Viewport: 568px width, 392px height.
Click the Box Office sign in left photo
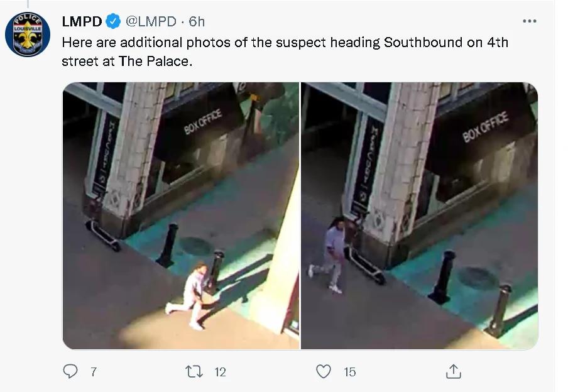coord(202,122)
